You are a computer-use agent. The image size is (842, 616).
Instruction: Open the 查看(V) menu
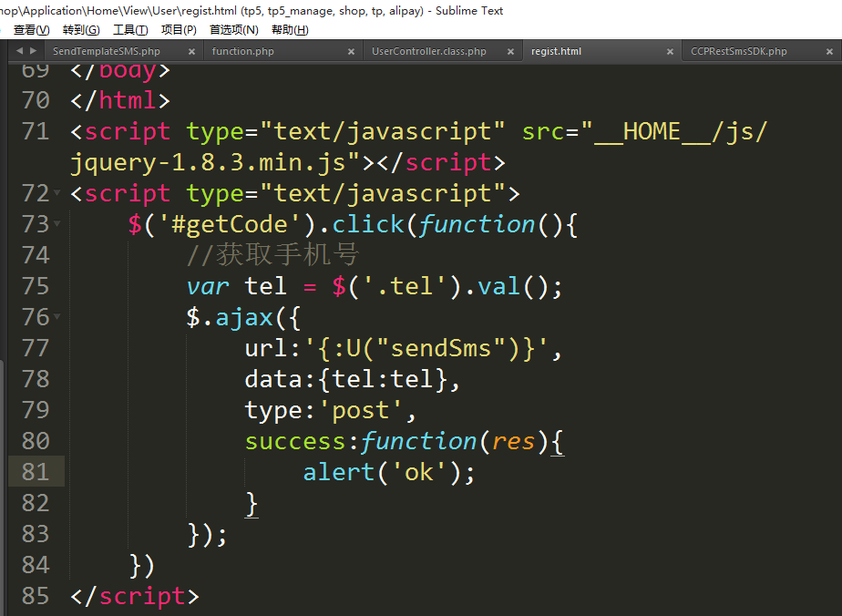click(31, 30)
